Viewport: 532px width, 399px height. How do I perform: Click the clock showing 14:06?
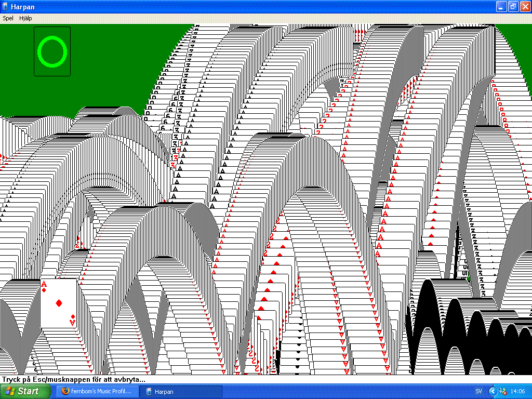click(x=518, y=392)
